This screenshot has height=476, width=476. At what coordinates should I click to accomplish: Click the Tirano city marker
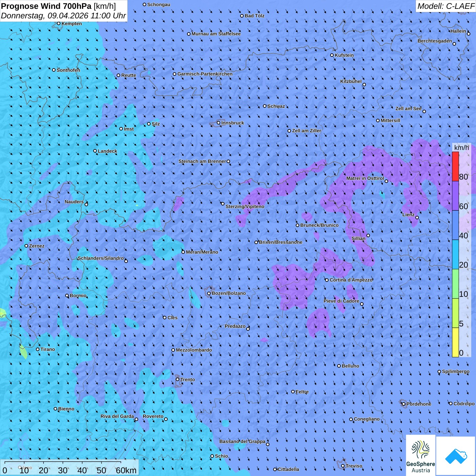(x=38, y=349)
